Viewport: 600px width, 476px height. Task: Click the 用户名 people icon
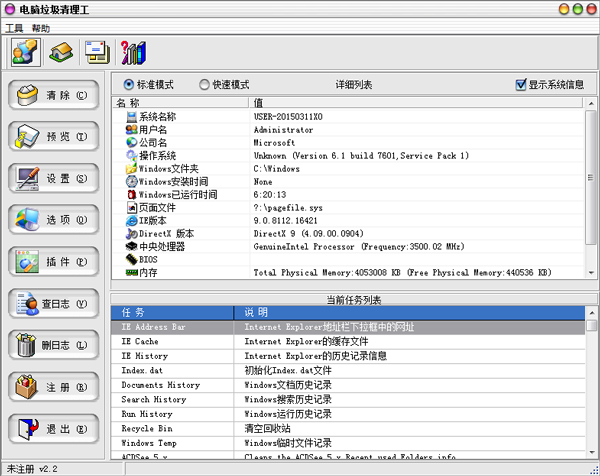tap(132, 130)
